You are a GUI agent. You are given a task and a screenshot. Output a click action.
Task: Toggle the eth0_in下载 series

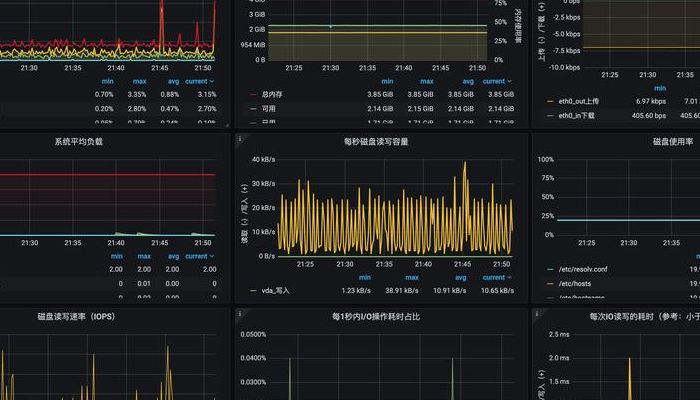click(x=577, y=116)
